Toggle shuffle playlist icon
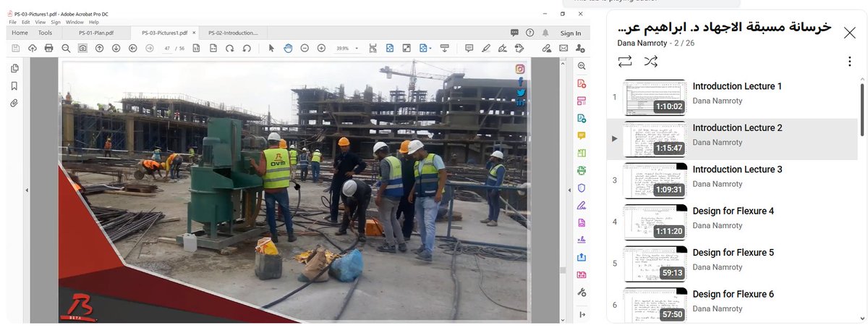Viewport: 868px width, 328px height. pyautogui.click(x=651, y=61)
